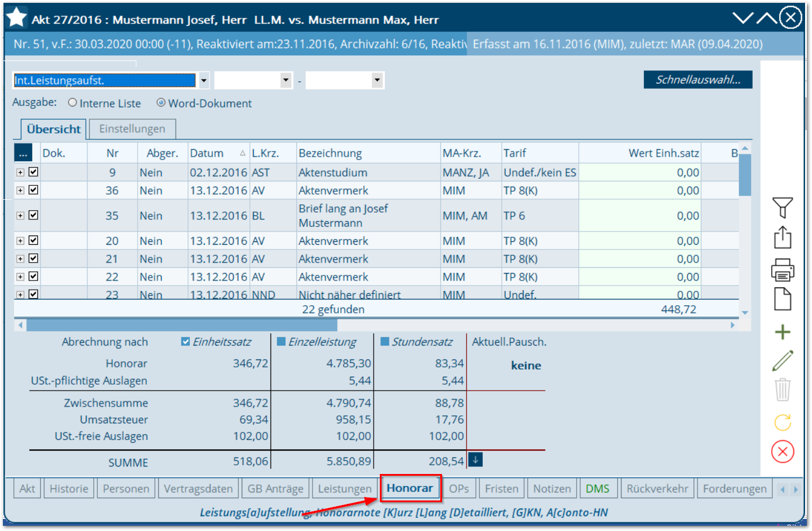
Task: Click the trash bin delete icon
Action: [x=783, y=389]
